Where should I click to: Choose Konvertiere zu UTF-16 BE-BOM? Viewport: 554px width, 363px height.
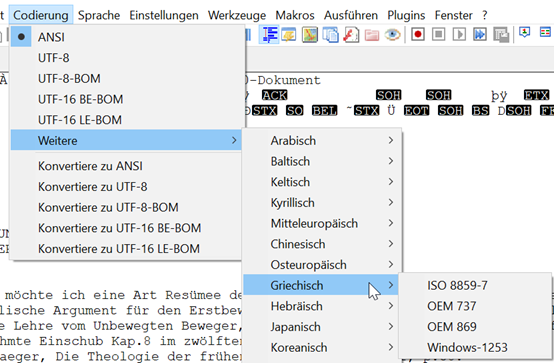pos(126,228)
